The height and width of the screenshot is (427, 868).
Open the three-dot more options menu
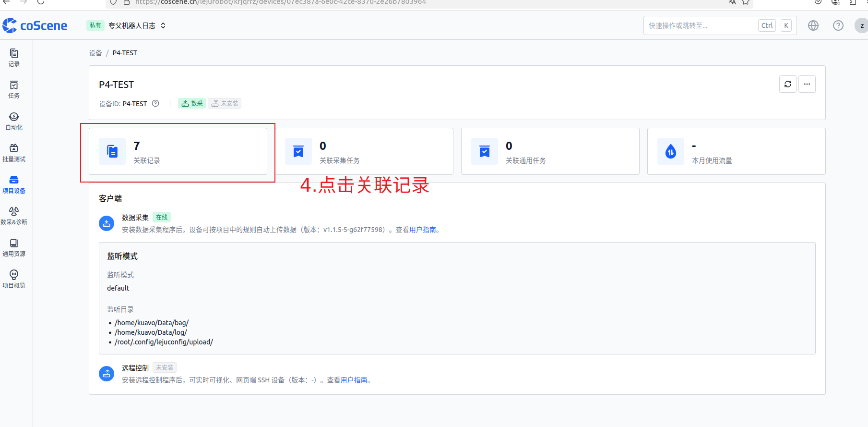[807, 84]
